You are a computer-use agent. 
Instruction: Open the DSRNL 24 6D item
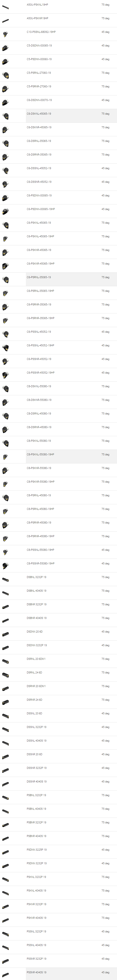point(34,673)
